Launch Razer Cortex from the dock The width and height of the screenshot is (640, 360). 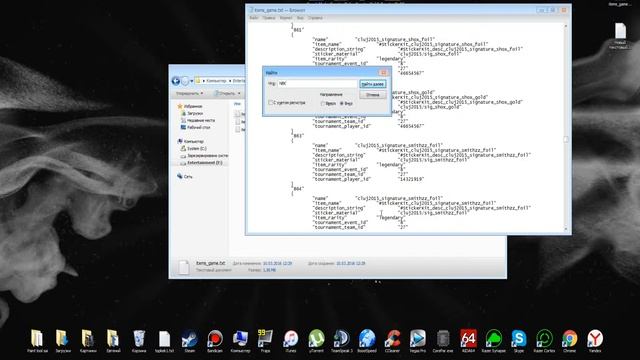point(544,339)
